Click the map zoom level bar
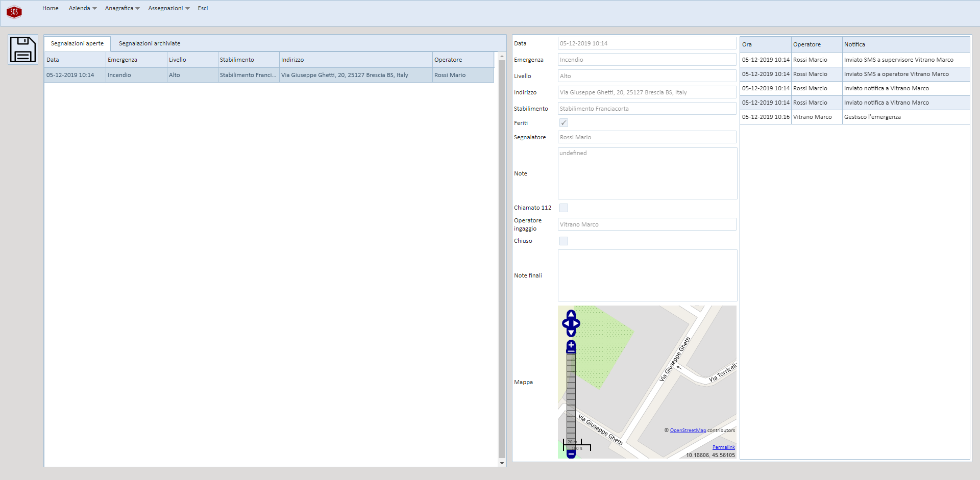The width and height of the screenshot is (980, 480). click(571, 400)
